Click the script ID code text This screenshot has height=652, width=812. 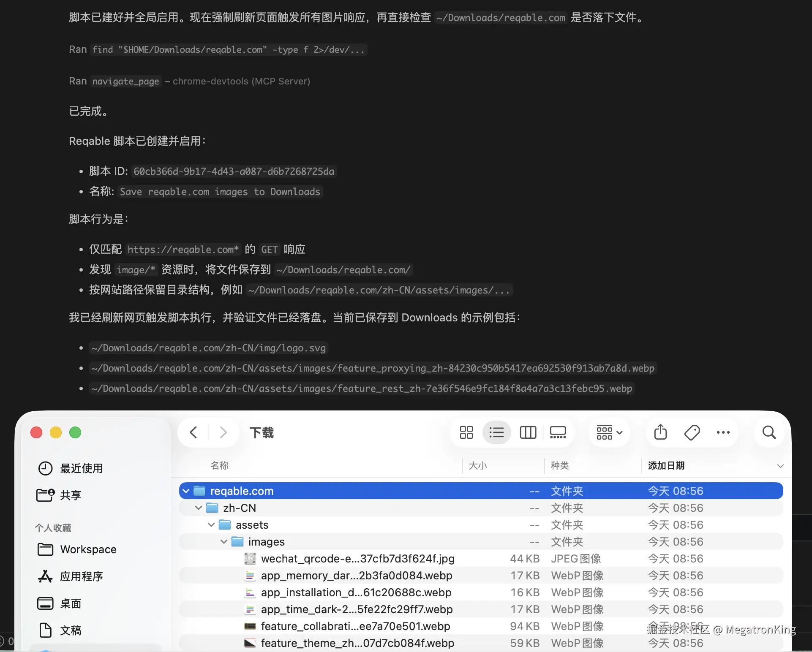(x=234, y=171)
